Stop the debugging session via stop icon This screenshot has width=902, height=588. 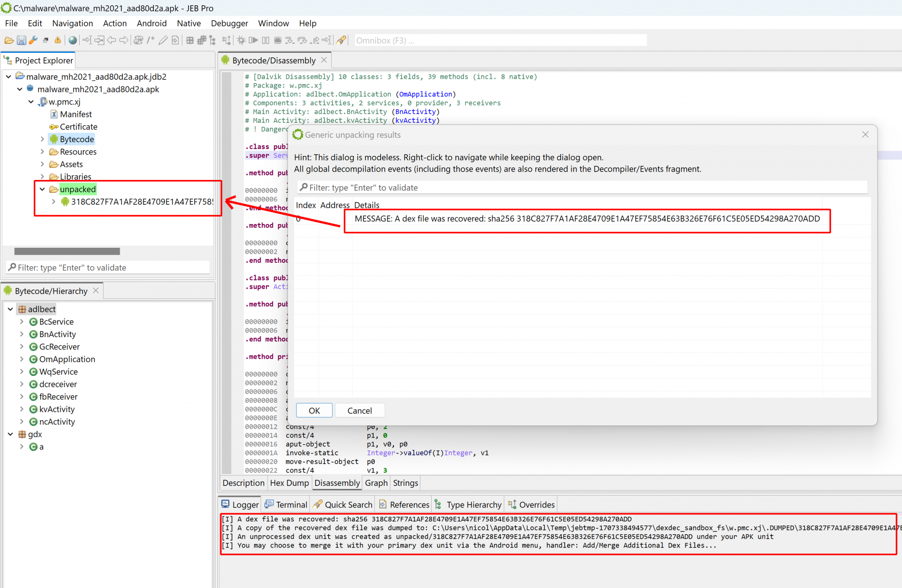point(277,40)
